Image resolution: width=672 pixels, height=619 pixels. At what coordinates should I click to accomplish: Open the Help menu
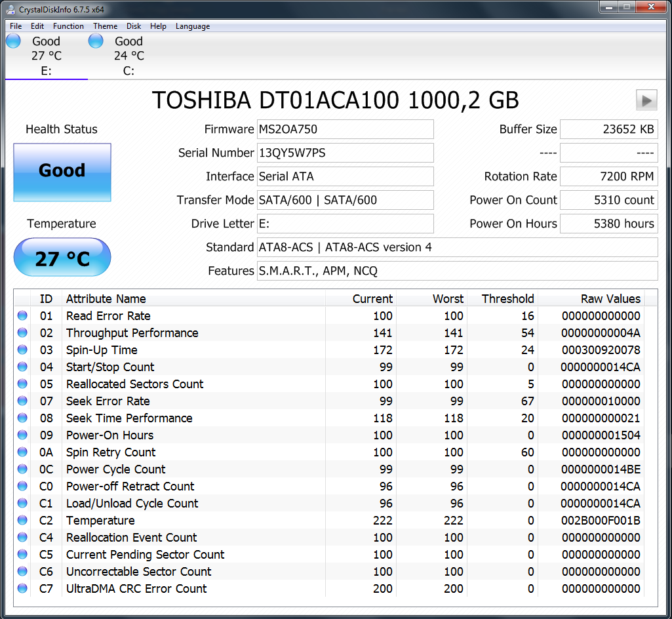click(158, 26)
